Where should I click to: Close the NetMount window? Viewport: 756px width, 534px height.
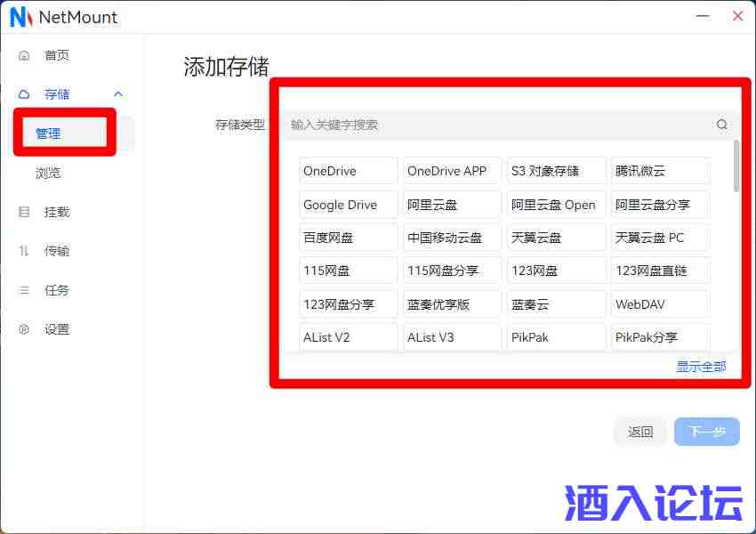tap(737, 16)
